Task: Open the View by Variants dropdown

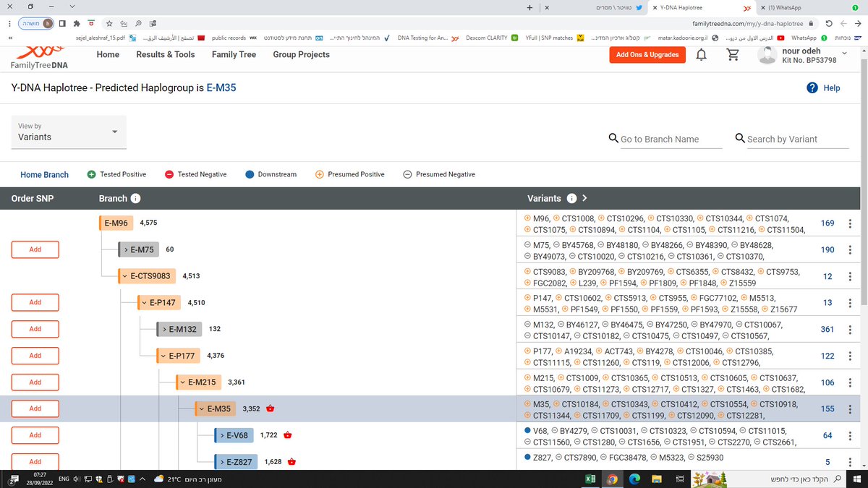Action: [x=69, y=132]
